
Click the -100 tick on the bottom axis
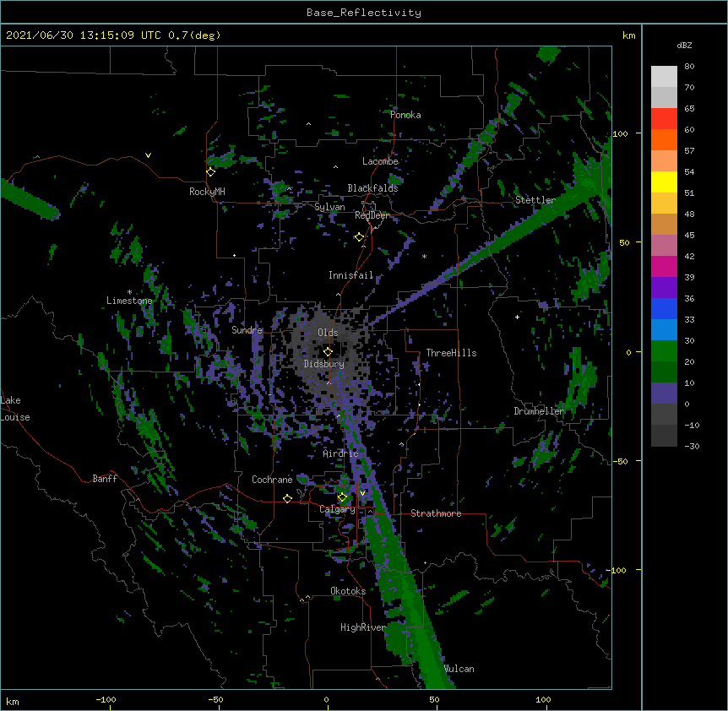tap(106, 700)
